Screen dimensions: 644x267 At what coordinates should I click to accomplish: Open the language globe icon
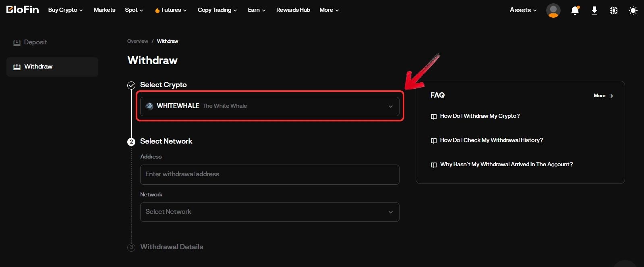[x=613, y=10]
